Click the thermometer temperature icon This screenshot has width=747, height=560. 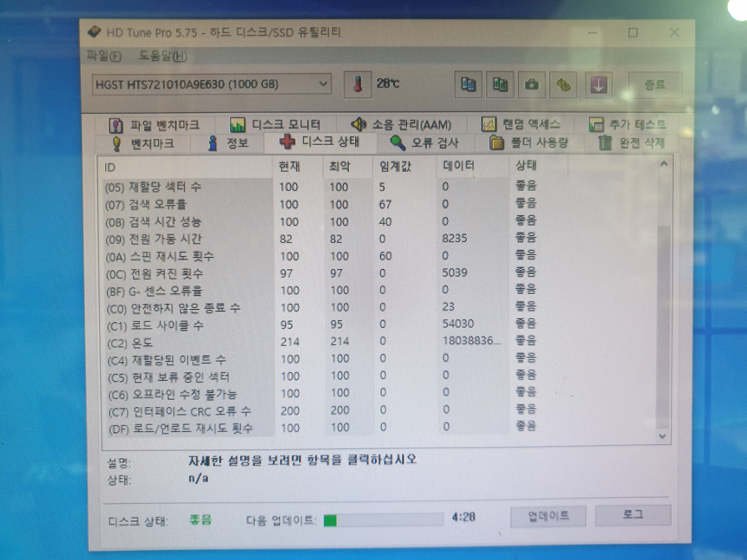click(x=358, y=84)
